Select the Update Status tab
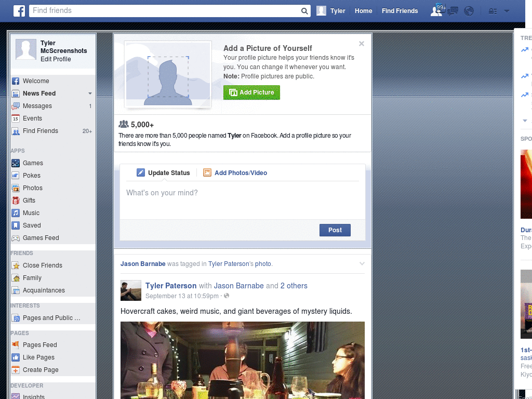532x399 pixels. tap(163, 172)
